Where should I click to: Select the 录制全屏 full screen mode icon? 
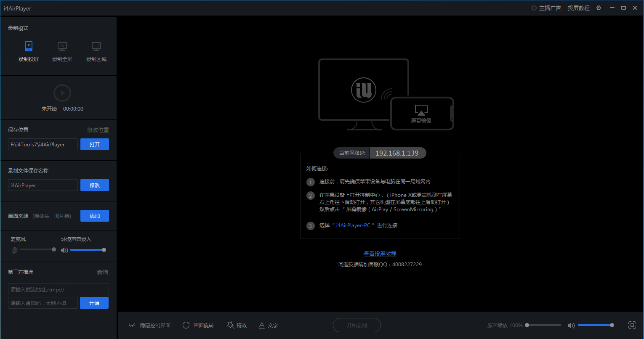coord(62,46)
